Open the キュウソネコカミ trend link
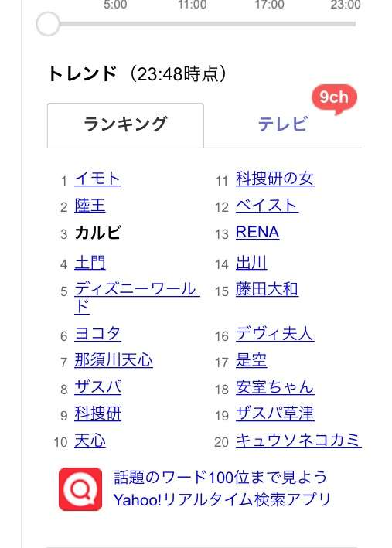The height and width of the screenshot is (548, 392). pyautogui.click(x=298, y=441)
